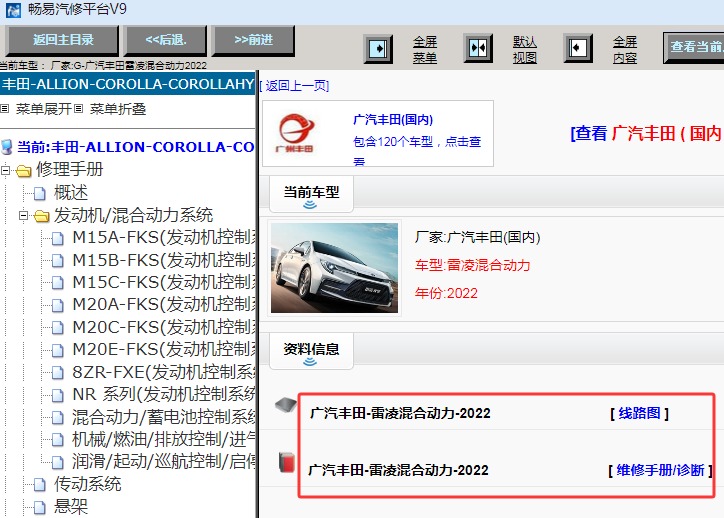Collapse the 发动机/混合动力系统 tree node
Screen dimensions: 724x518
click(x=24, y=216)
